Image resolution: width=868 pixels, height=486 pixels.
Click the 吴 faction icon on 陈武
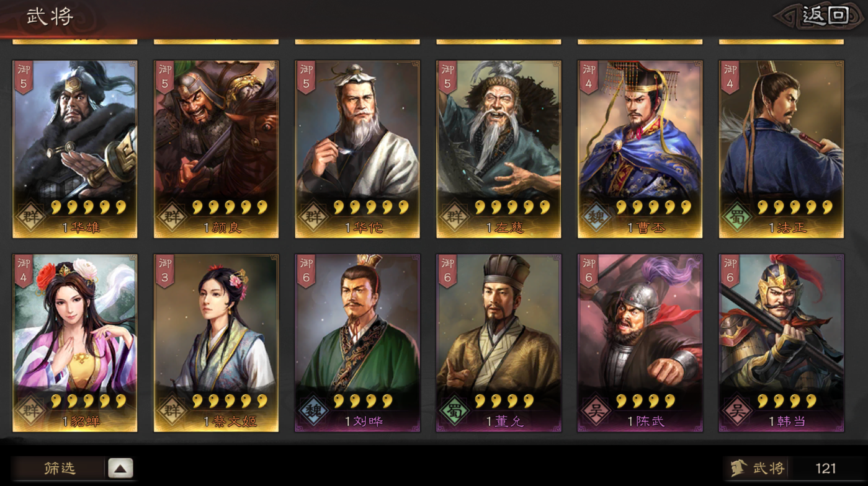596,412
